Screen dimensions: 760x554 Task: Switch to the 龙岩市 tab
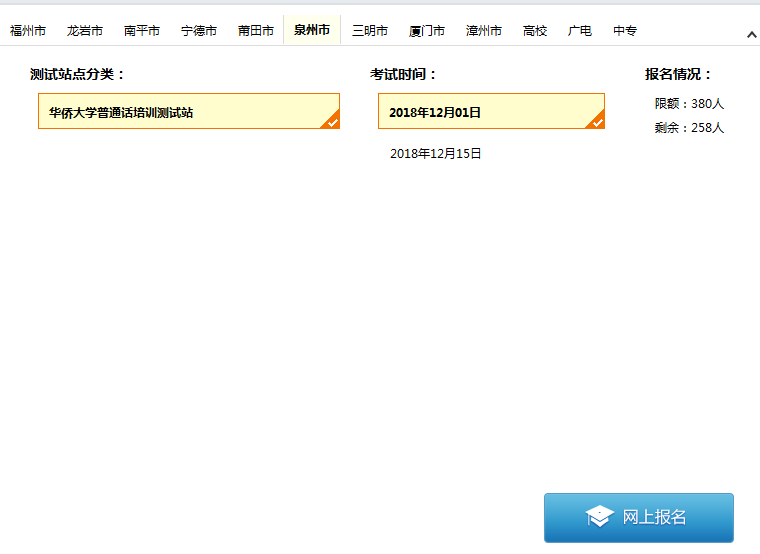coord(85,31)
